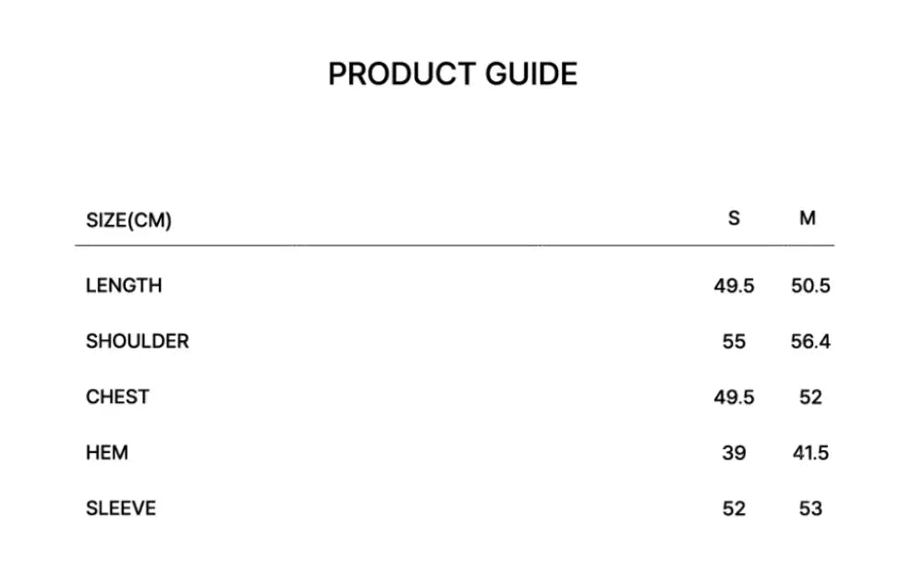
Task: Click the HEM value 39 for S
Action: pos(734,453)
